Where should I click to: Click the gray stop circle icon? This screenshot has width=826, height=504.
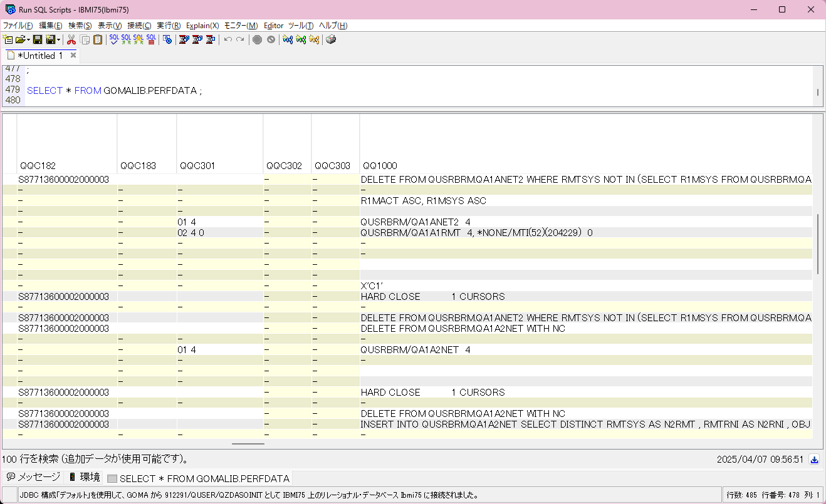click(x=257, y=39)
